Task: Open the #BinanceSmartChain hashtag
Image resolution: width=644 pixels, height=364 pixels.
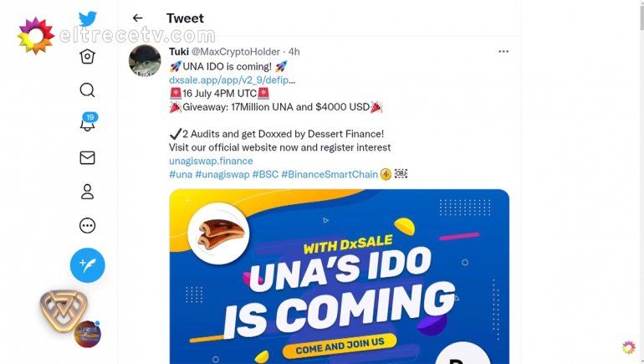Action: click(x=330, y=174)
